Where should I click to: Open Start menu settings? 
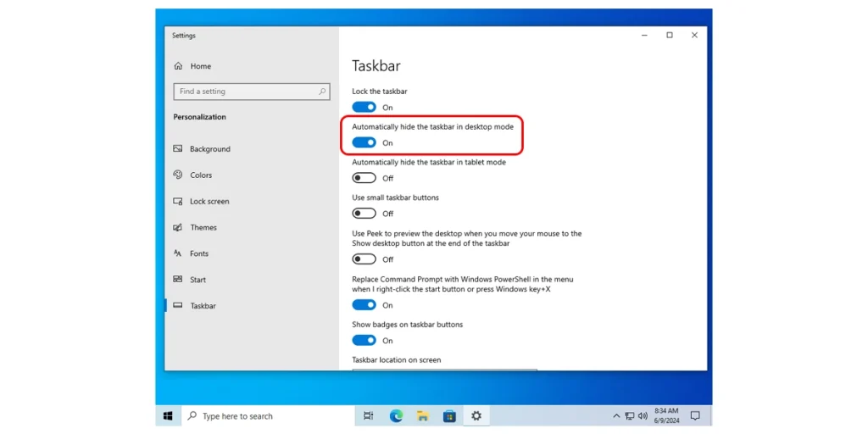click(190, 280)
